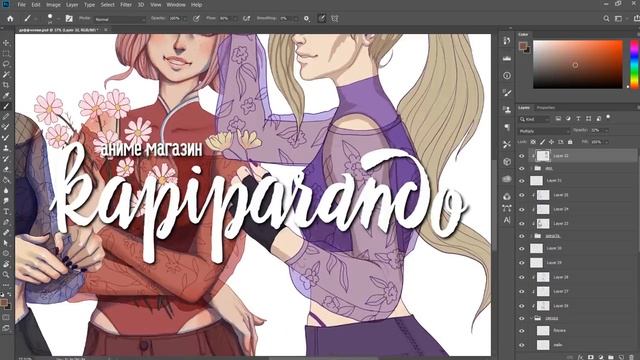Enable airbrush-style build-up icon
This screenshot has height=360, width=640.
click(x=246, y=18)
